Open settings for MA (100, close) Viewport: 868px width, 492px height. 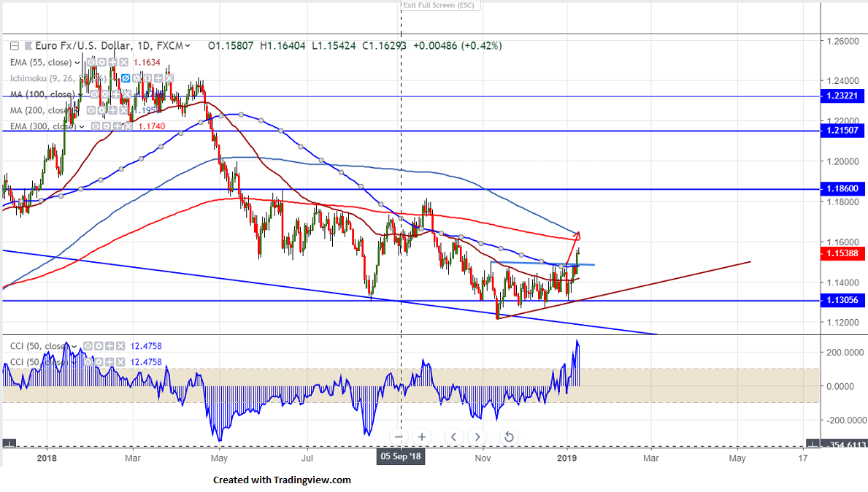point(105,94)
